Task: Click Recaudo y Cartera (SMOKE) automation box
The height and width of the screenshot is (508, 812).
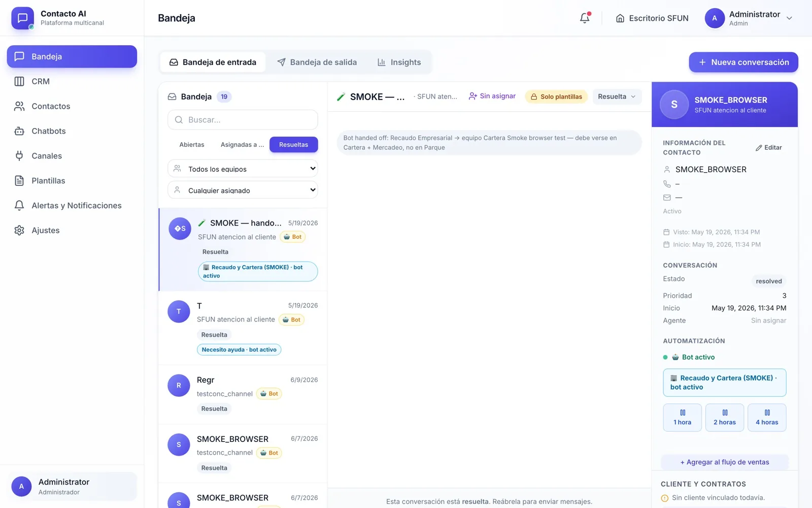Action: (725, 383)
